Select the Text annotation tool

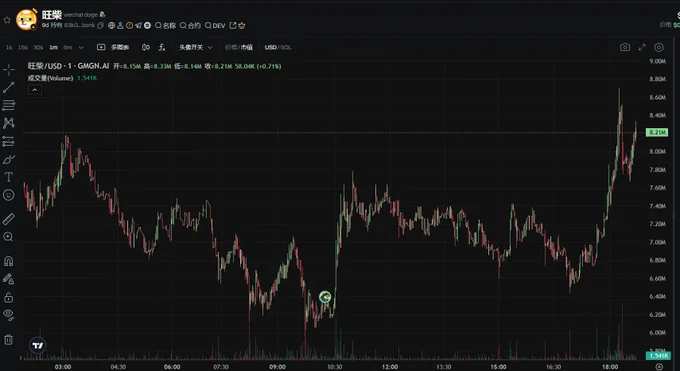pyautogui.click(x=9, y=177)
